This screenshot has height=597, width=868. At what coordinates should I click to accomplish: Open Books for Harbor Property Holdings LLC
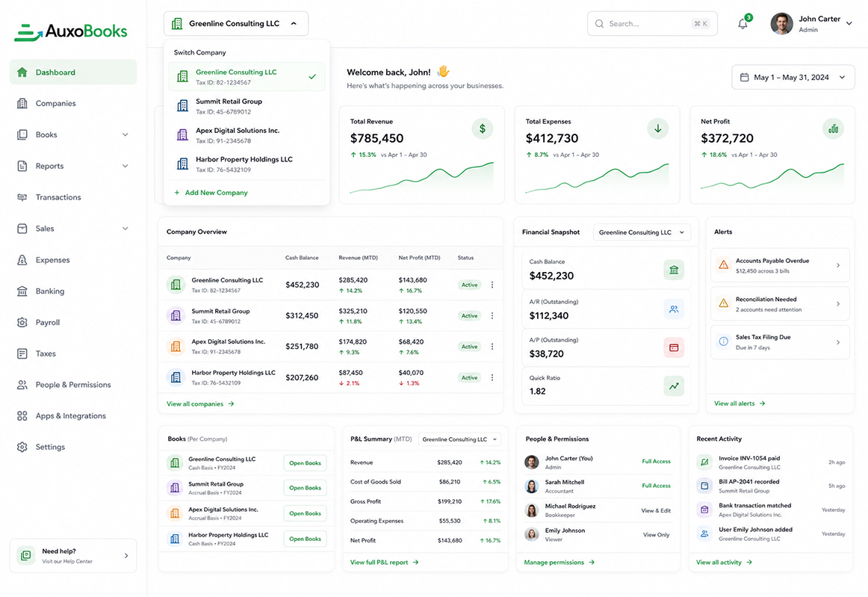tap(305, 539)
